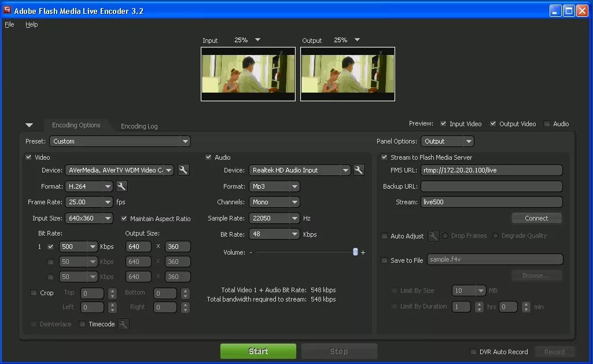This screenshot has height=364, width=593.
Task: Click the sample.f4v file name field
Action: point(495,260)
